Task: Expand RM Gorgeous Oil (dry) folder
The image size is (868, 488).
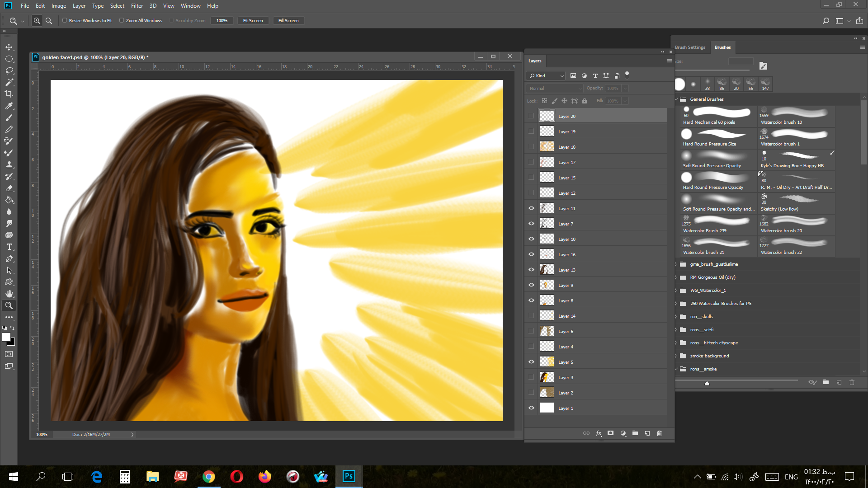Action: point(677,277)
